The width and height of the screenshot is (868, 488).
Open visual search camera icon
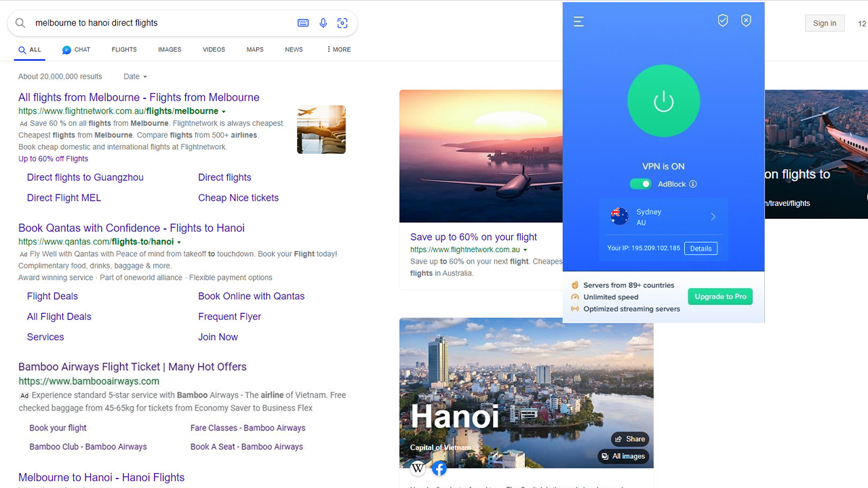coord(342,23)
